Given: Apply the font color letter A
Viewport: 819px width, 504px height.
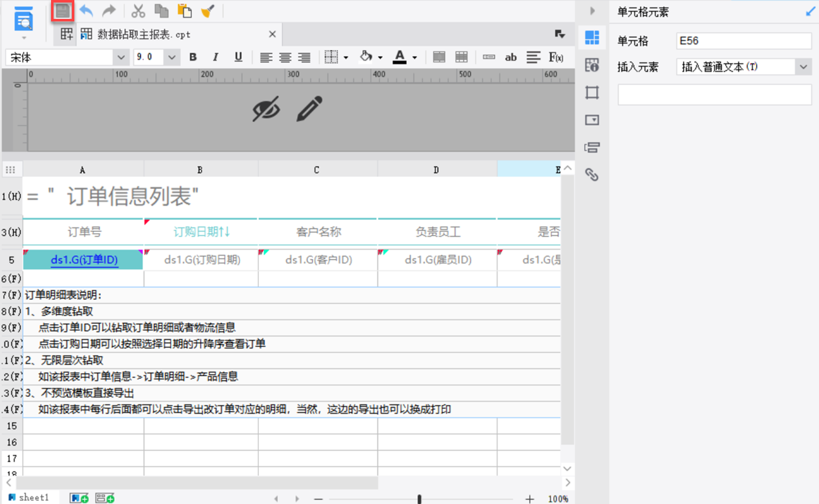Looking at the screenshot, I should [x=399, y=57].
